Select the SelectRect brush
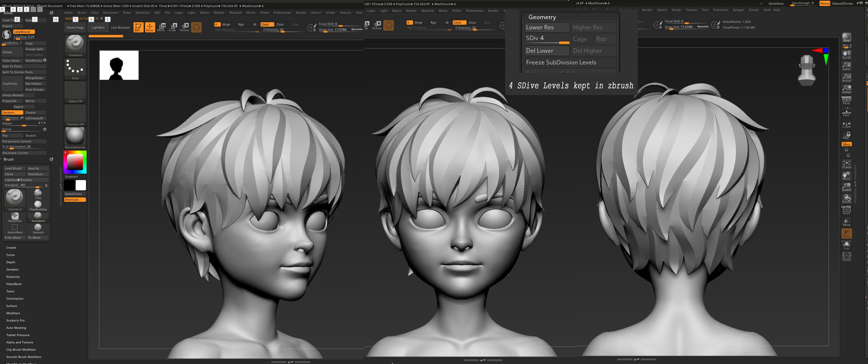 coord(15,229)
